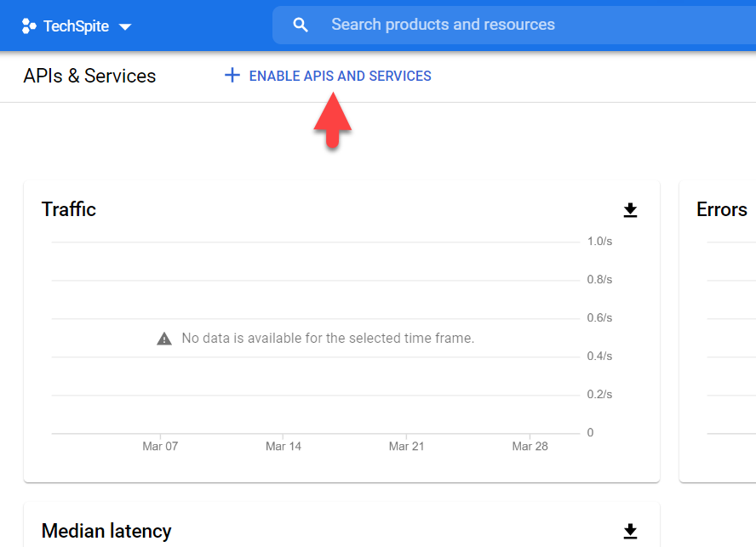Click the plus icon beside Enable APIs
Screen dimensions: 756x547
coord(232,76)
